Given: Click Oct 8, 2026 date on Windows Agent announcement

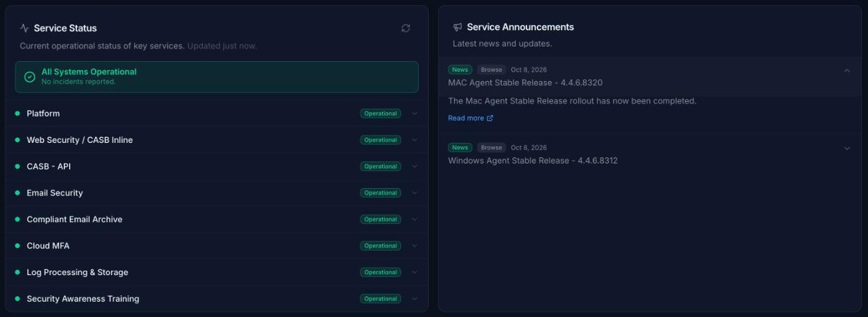Looking at the screenshot, I should (x=529, y=148).
